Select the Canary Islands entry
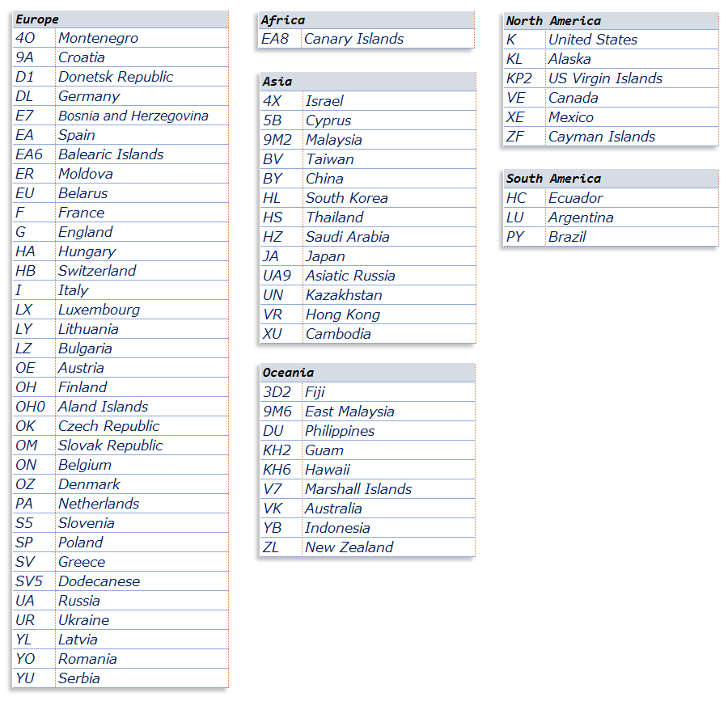728x701 pixels. [x=353, y=39]
